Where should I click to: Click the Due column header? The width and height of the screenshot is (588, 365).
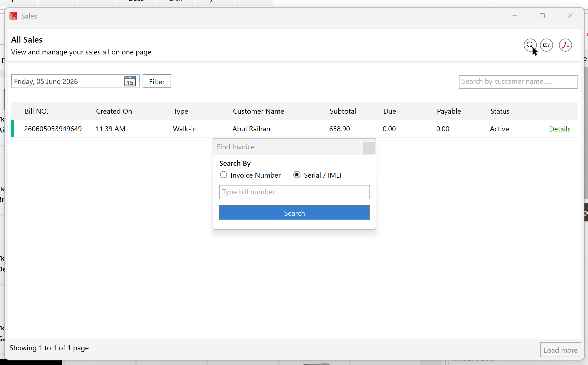[390, 111]
